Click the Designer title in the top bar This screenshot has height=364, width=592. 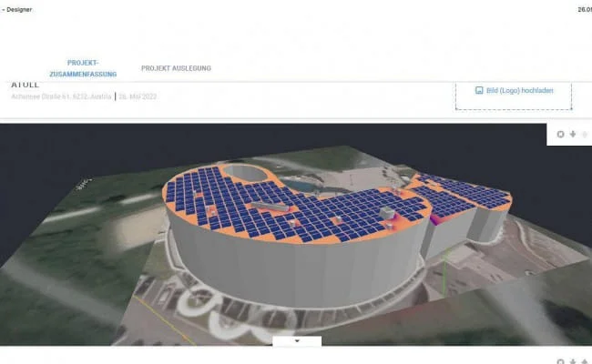[x=16, y=9]
